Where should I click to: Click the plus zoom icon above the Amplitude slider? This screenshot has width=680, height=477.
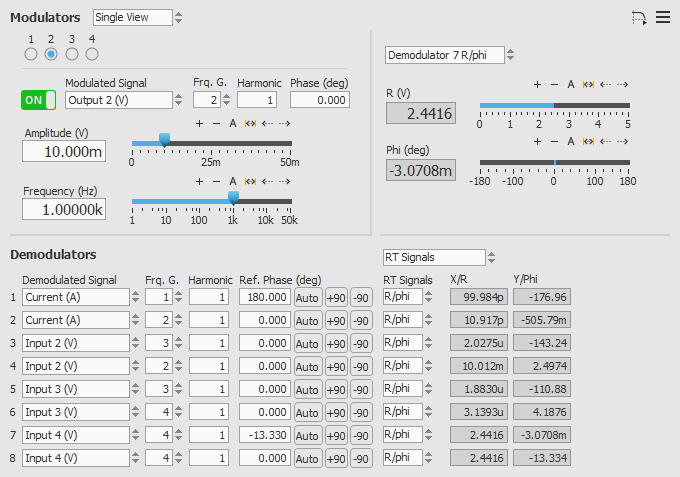[200, 123]
